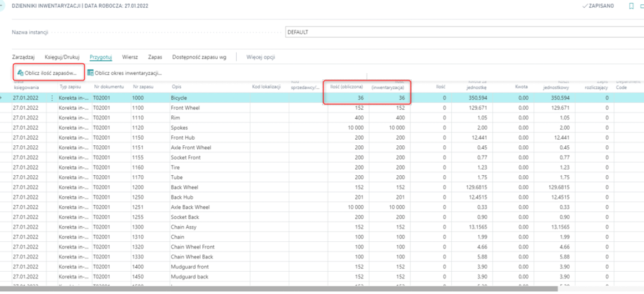644x294 pixels.
Task: Switch to the Przygotuj tab
Action: 101,57
